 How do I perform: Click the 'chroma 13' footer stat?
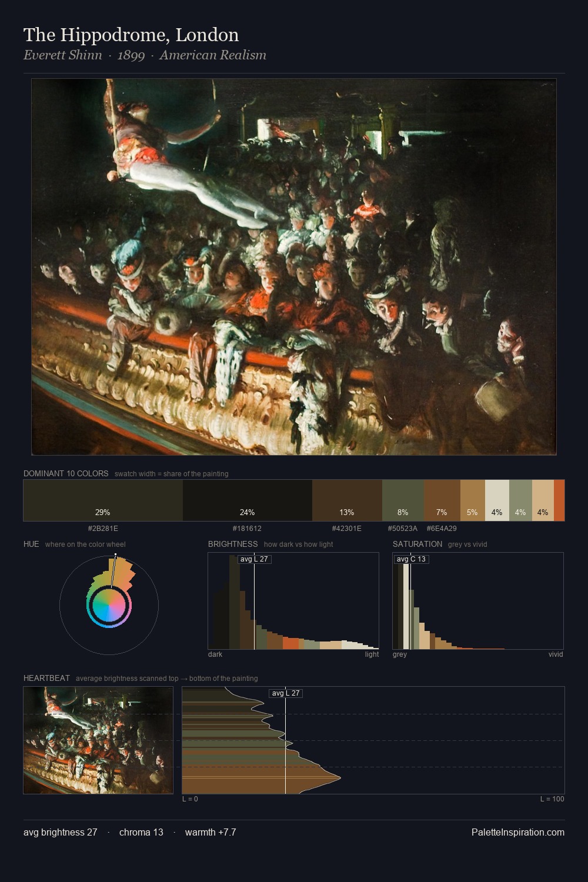tap(141, 832)
